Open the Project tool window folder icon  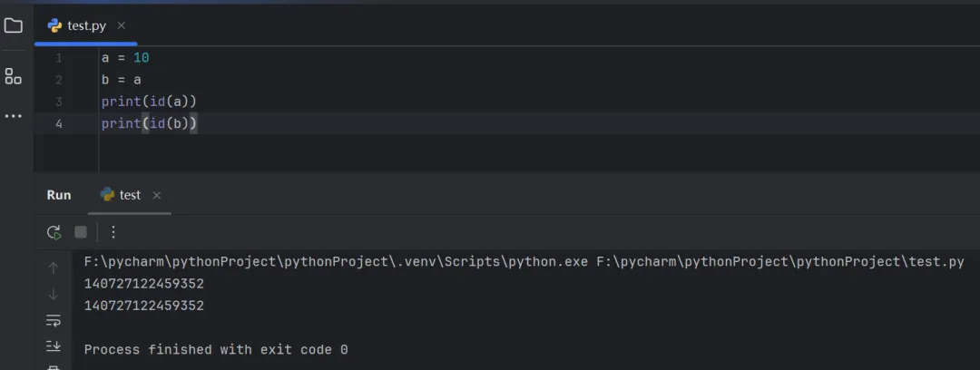[13, 25]
